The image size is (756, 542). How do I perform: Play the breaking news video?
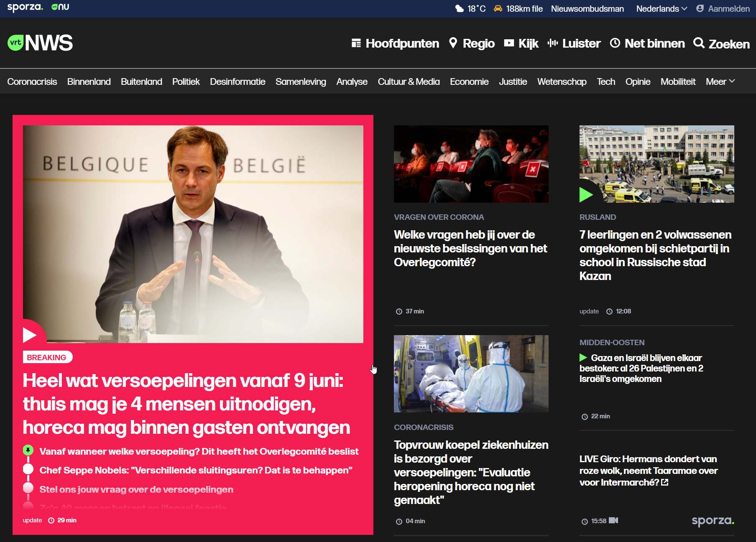30,335
